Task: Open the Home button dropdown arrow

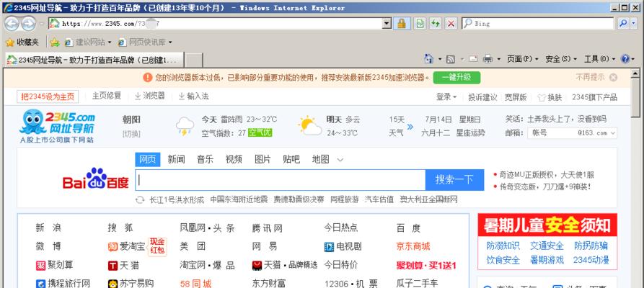Action: coord(439,59)
